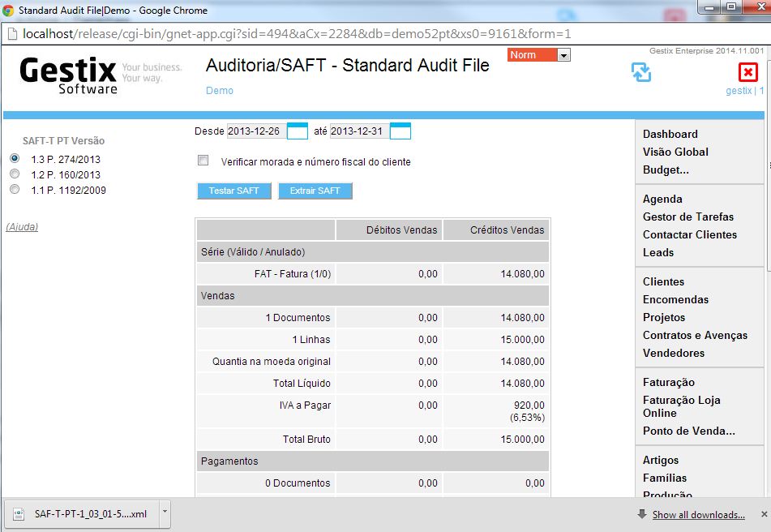Open Ponto de Venda... menu item

[x=689, y=431]
